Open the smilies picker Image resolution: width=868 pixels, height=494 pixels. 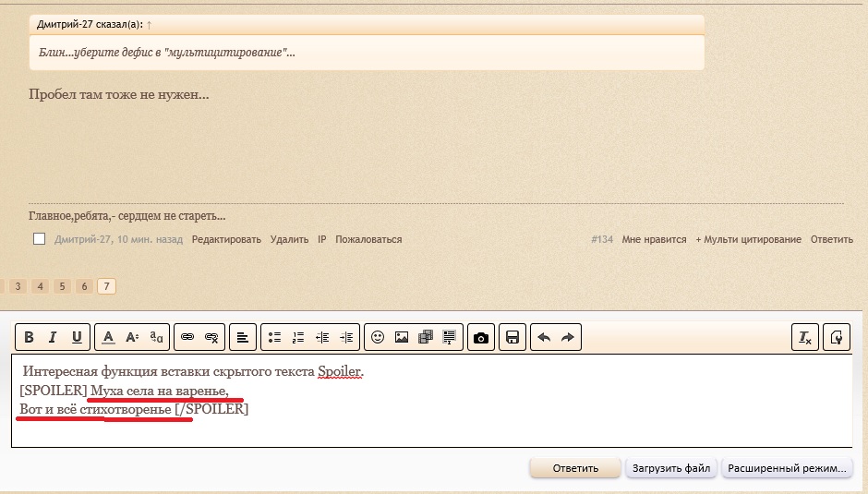[x=378, y=337]
